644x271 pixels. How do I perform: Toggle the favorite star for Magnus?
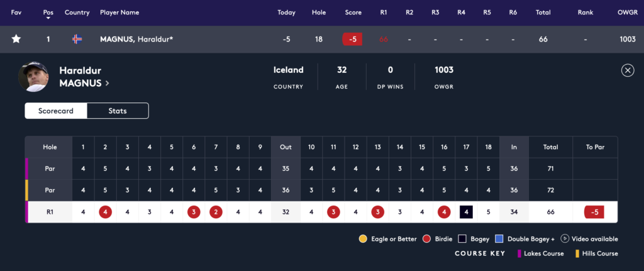coord(16,39)
